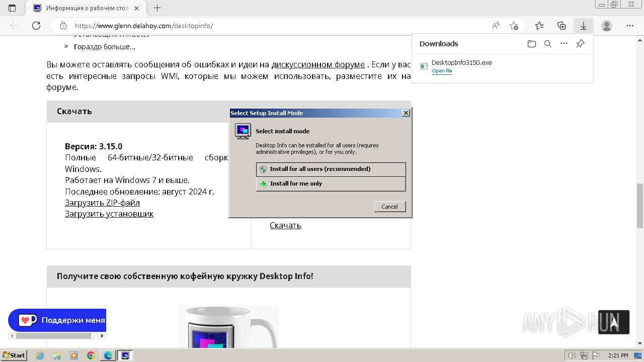Go back to the previous page
Screen dimensions: 644x362
click(x=14, y=26)
